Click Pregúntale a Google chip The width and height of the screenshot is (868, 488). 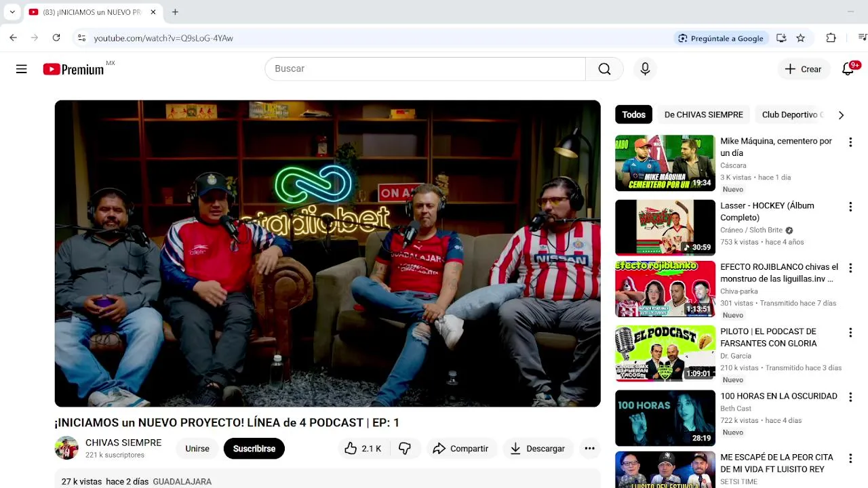[721, 39]
